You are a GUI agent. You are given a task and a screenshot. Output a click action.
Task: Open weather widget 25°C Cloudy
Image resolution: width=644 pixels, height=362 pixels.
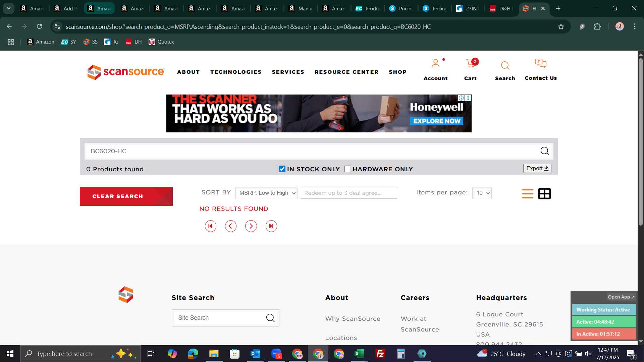tap(501, 354)
